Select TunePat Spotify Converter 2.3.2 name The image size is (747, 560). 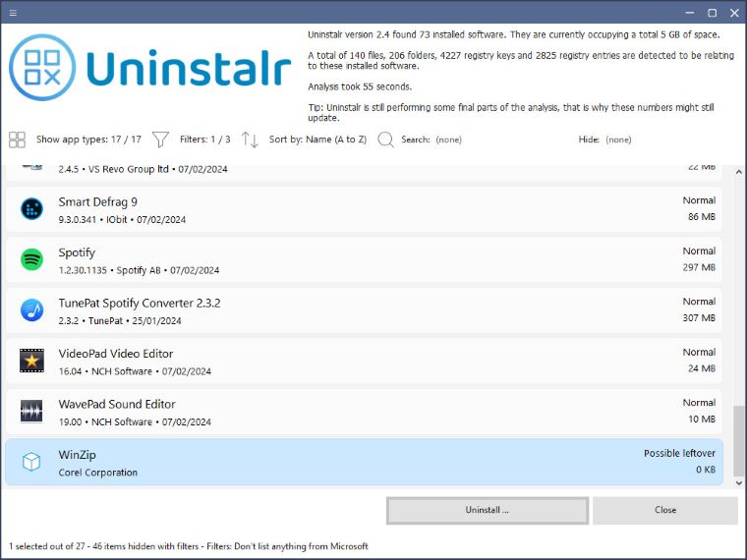coord(140,304)
